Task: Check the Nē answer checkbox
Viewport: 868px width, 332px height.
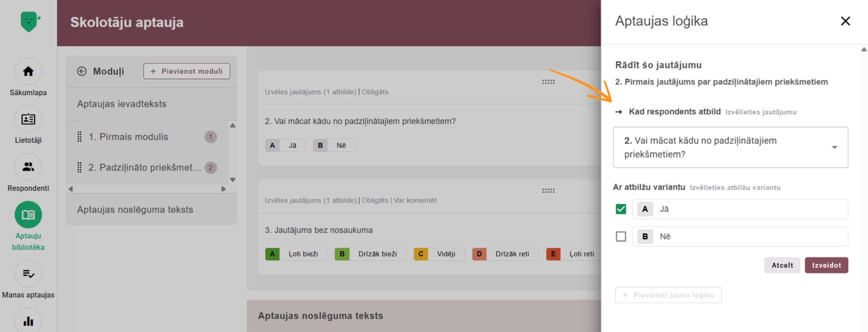Action: (621, 237)
